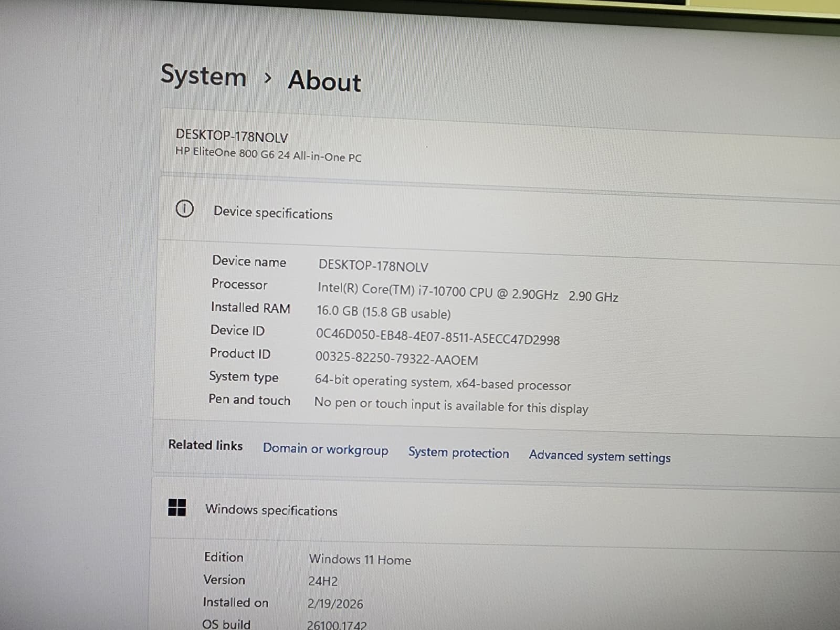Go back to System in the breadcrumb
The width and height of the screenshot is (840, 630).
[x=203, y=76]
